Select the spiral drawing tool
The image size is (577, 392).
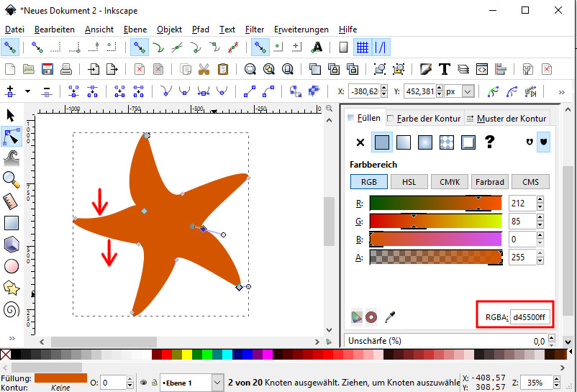tap(11, 309)
